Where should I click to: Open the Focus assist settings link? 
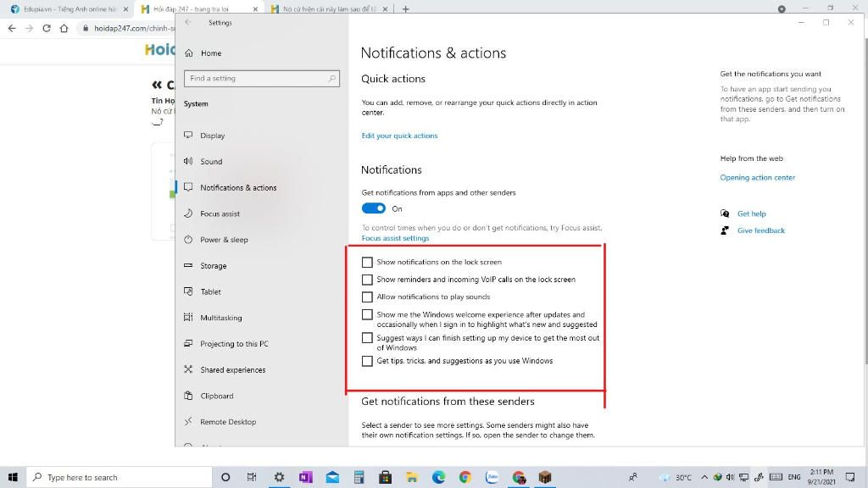395,238
